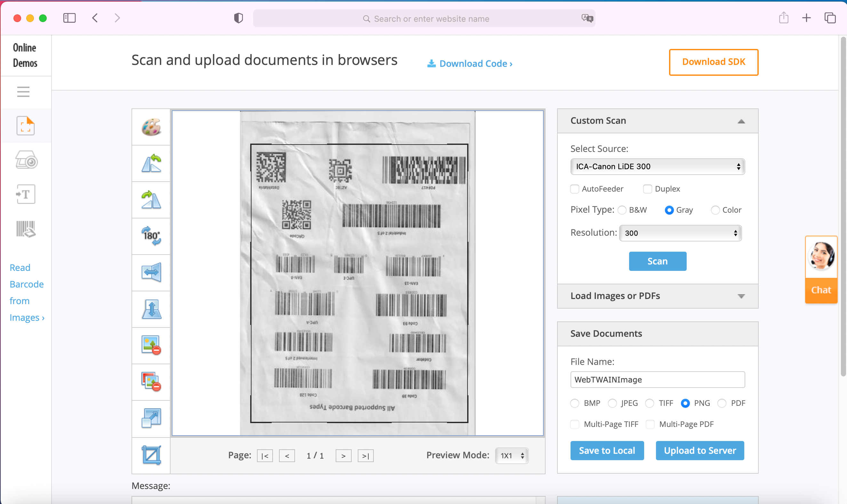The width and height of the screenshot is (847, 504).
Task: Click the crop tool icon
Action: point(151,455)
